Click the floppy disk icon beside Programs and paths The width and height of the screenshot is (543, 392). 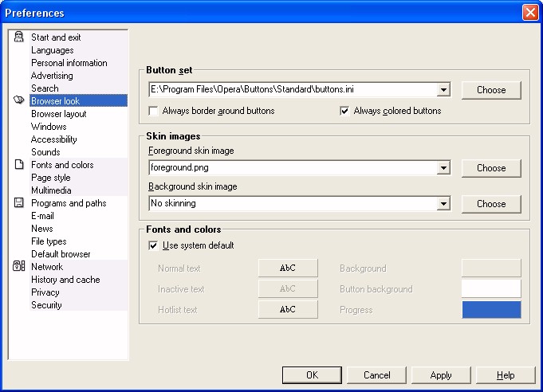pos(18,202)
